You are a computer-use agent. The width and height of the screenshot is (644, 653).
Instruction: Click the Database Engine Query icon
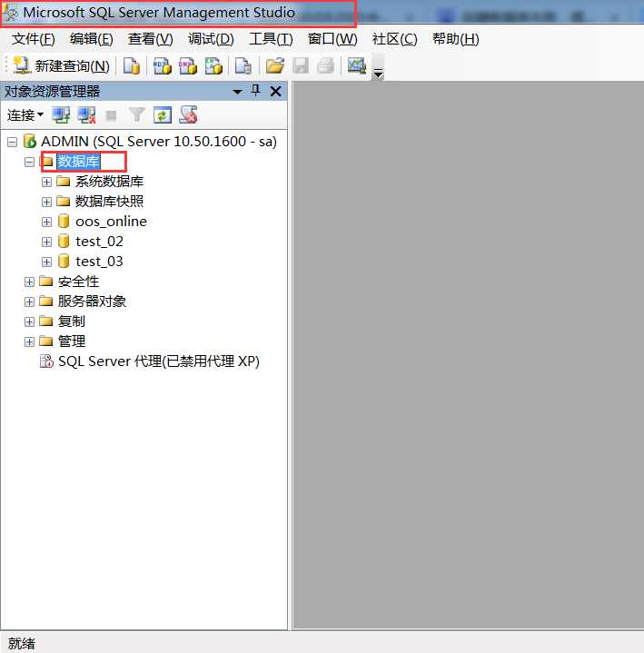131,65
